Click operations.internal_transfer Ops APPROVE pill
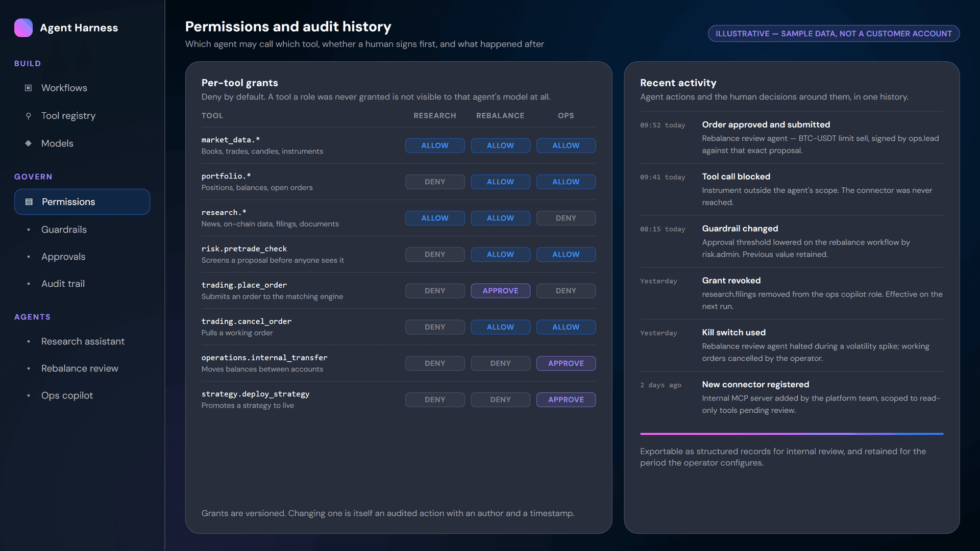 click(x=566, y=363)
